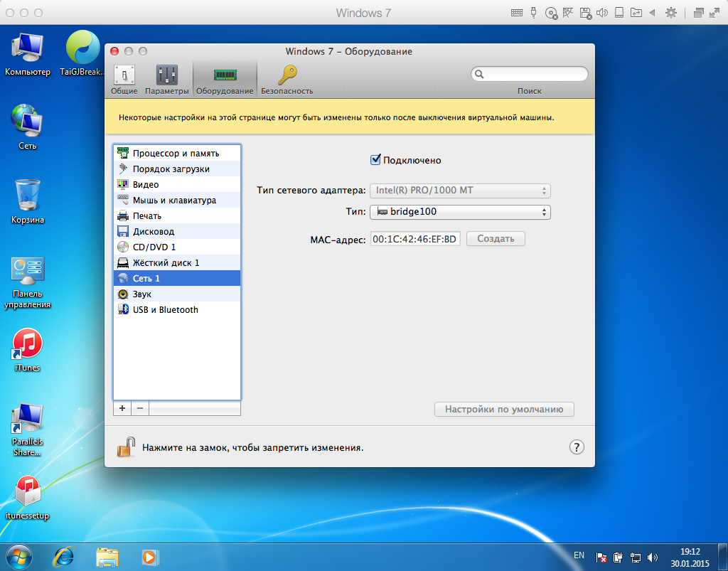
Task: Open the USB devices icon in title bar
Action: coord(533,13)
